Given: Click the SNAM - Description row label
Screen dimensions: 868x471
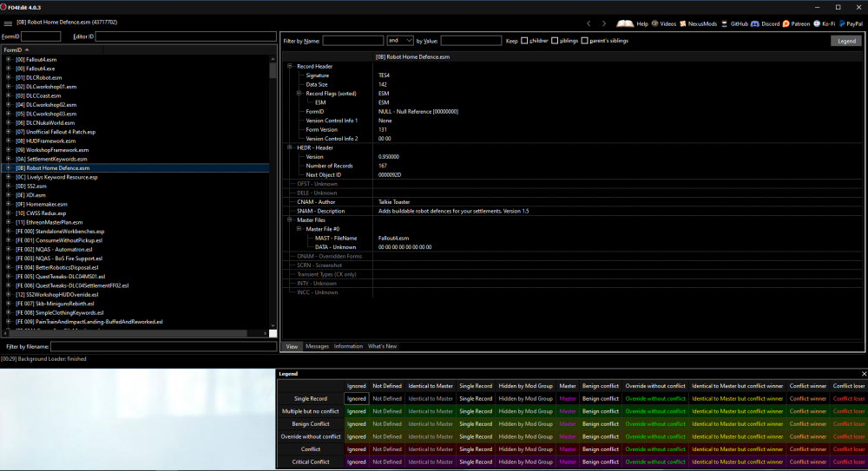Looking at the screenshot, I should (320, 211).
